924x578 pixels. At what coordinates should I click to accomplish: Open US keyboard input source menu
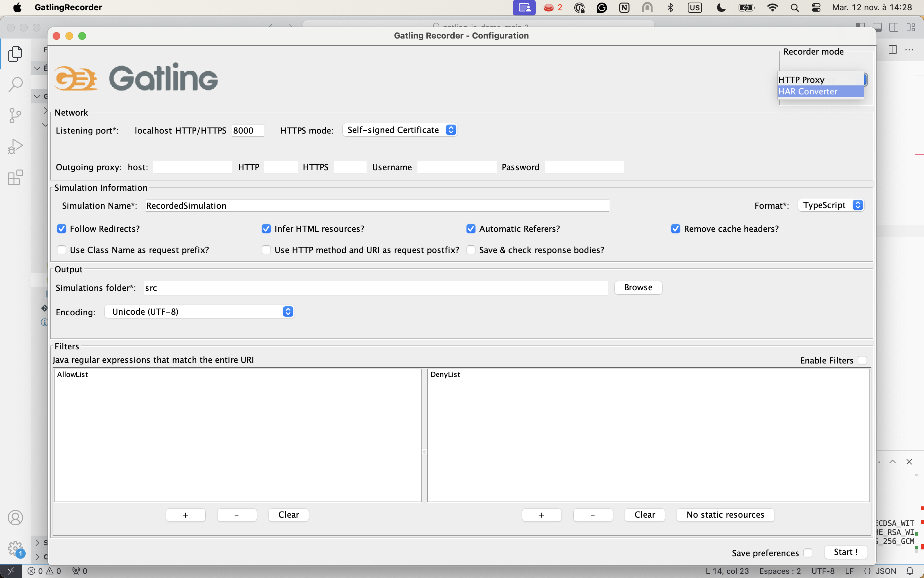click(x=695, y=8)
